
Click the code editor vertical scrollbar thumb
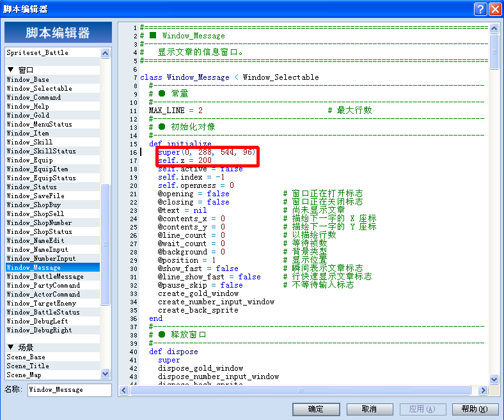click(494, 51)
